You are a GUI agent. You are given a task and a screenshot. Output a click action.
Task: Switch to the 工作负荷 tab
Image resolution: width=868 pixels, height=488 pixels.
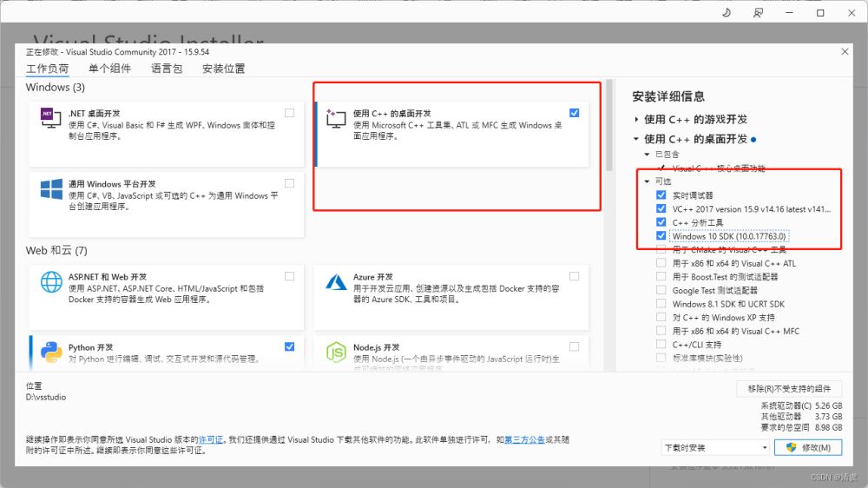48,69
